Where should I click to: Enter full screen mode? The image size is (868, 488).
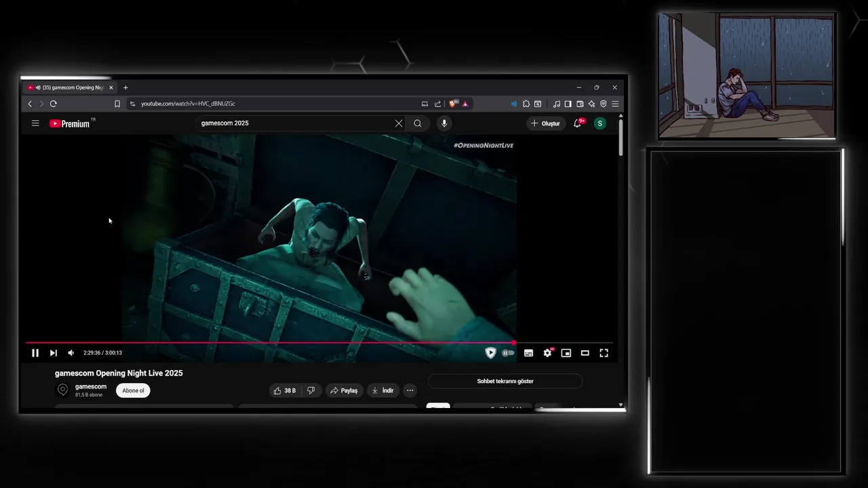(x=604, y=353)
